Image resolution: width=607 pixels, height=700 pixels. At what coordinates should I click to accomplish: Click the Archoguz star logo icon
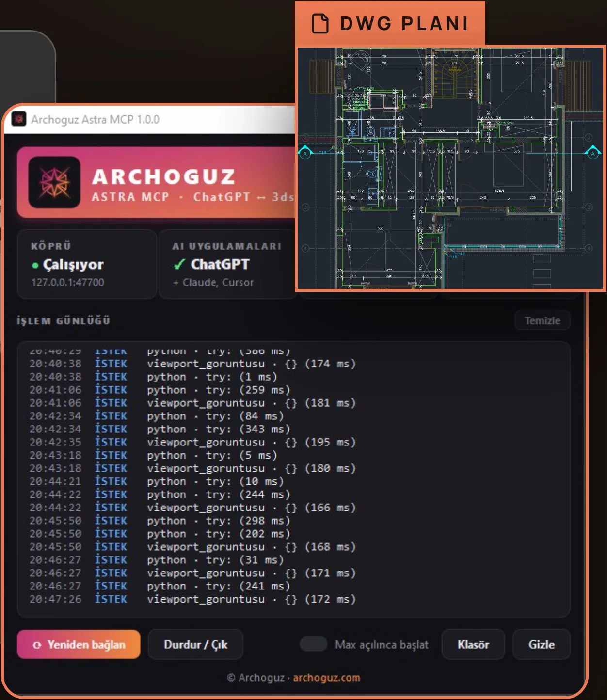[x=54, y=182]
